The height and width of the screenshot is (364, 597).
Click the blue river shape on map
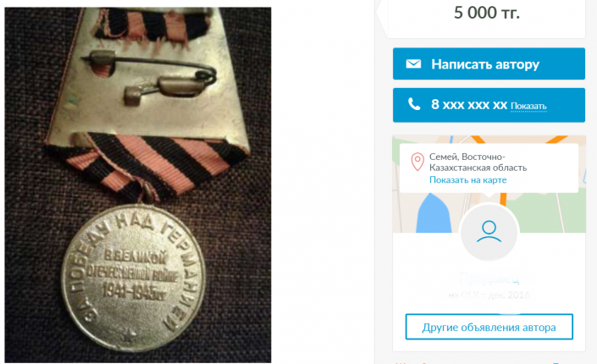(434, 213)
